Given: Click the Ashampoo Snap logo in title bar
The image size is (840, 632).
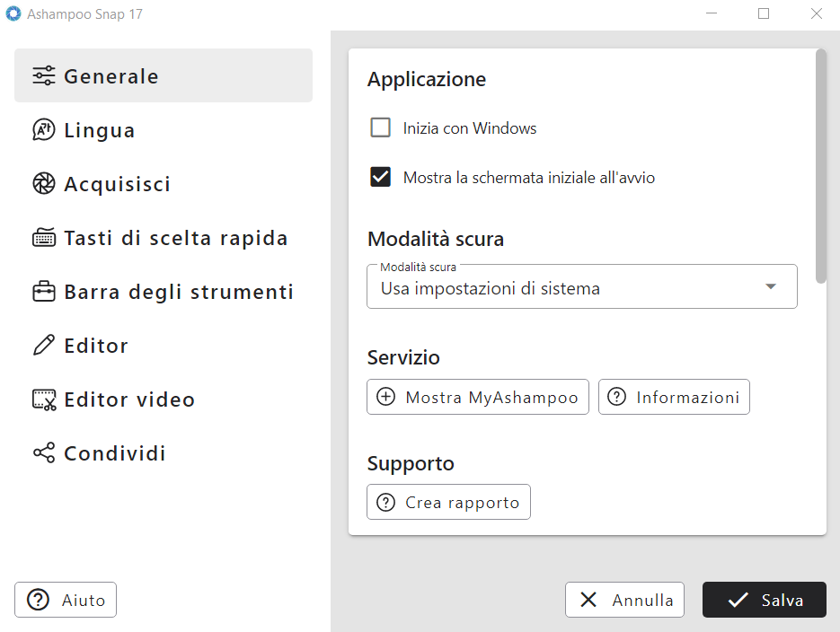Looking at the screenshot, I should click(x=13, y=13).
